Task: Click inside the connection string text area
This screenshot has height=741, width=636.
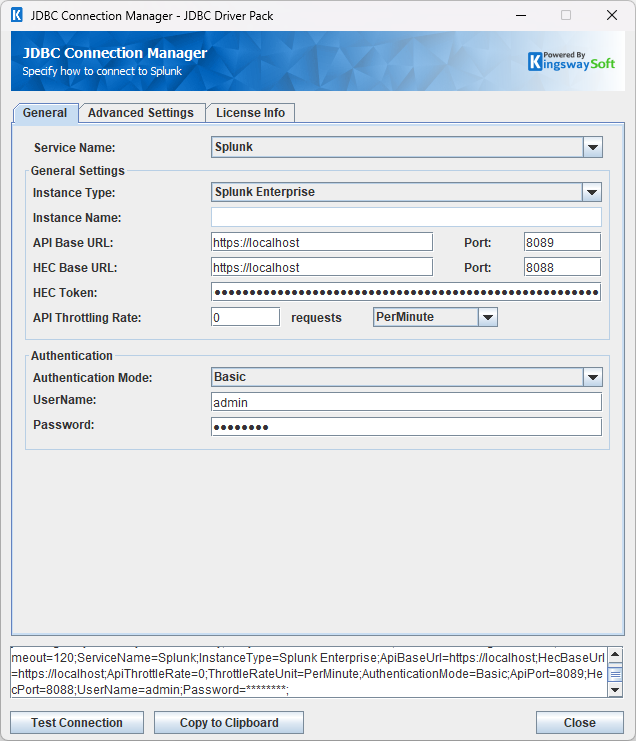Action: point(309,672)
